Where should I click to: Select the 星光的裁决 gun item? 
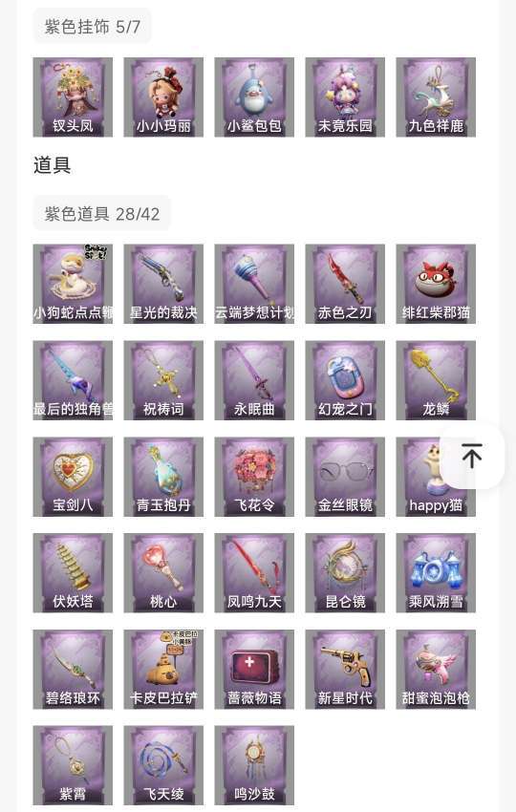point(163,285)
